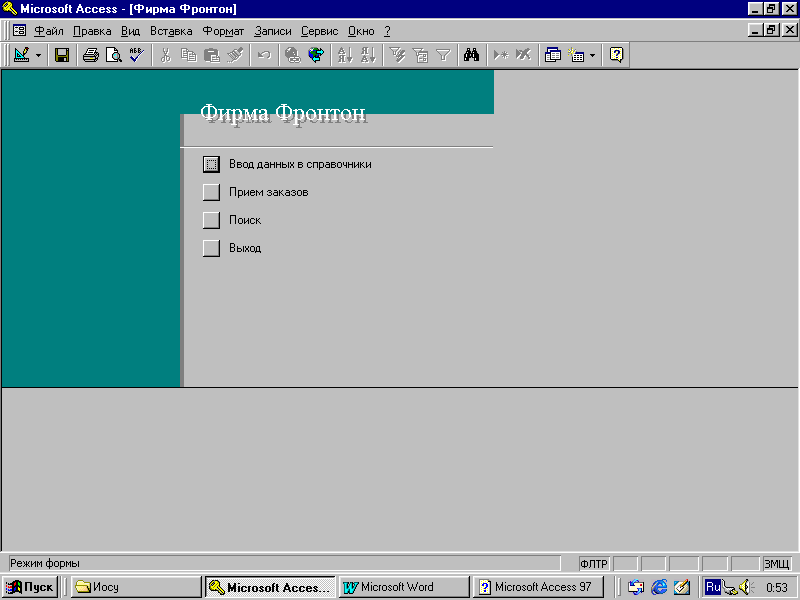
Task: Switch to Microsoft Word taskbar button
Action: (404, 587)
